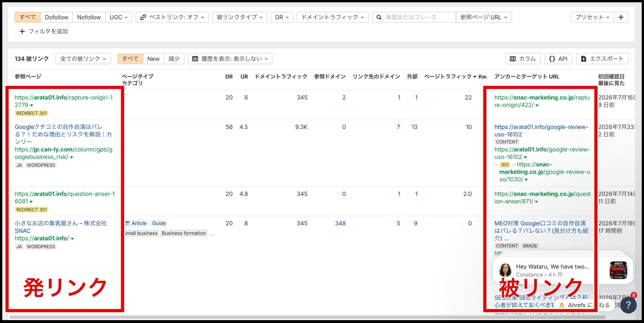
Task: Click the search magnifier icon
Action: point(379,17)
